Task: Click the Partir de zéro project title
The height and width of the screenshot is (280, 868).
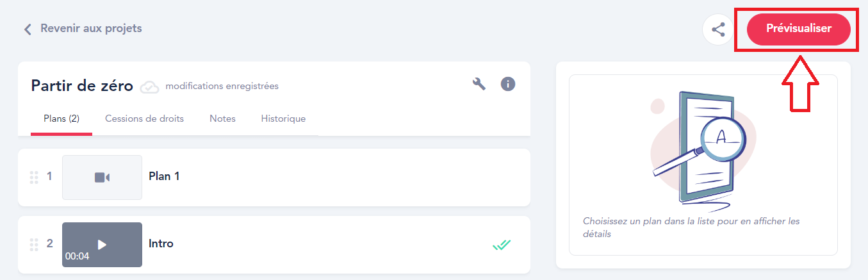Action: tap(82, 86)
